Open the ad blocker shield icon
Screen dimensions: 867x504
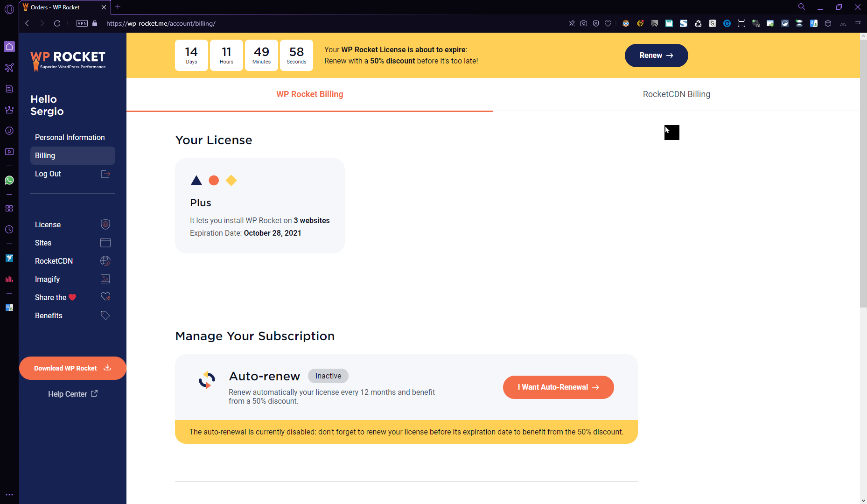click(x=596, y=23)
